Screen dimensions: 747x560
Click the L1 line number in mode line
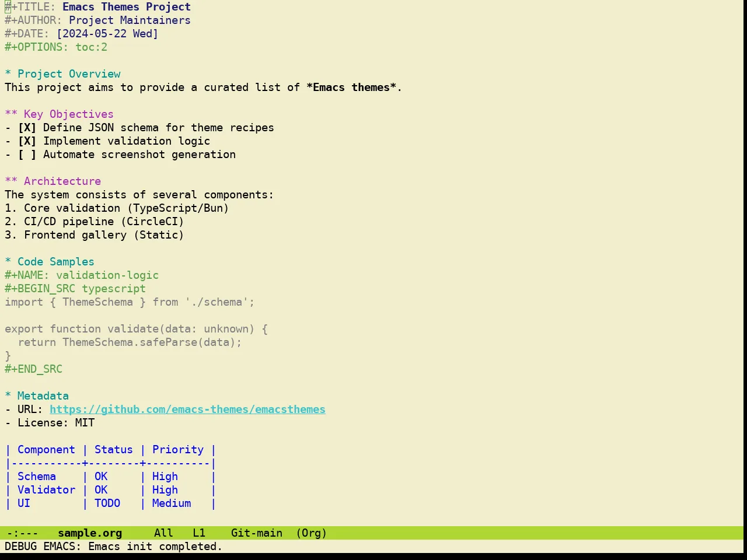(199, 533)
